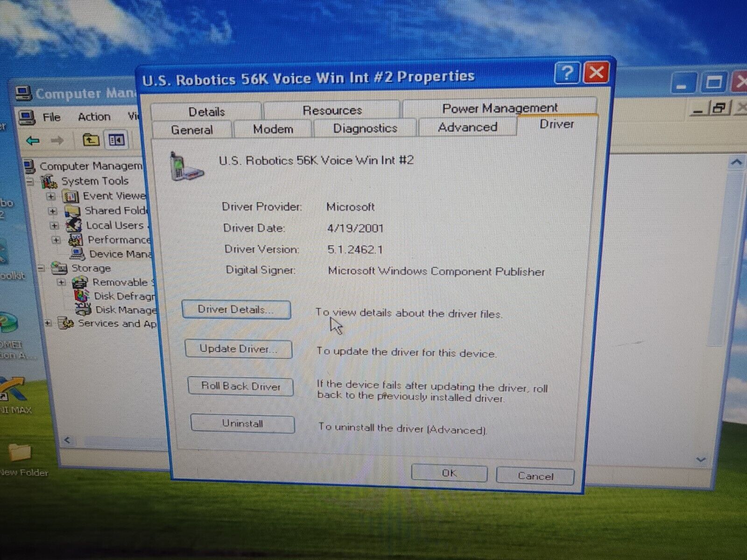Screen dimensions: 747x560
Task: Restore the inner MMC child window
Action: tap(719, 108)
